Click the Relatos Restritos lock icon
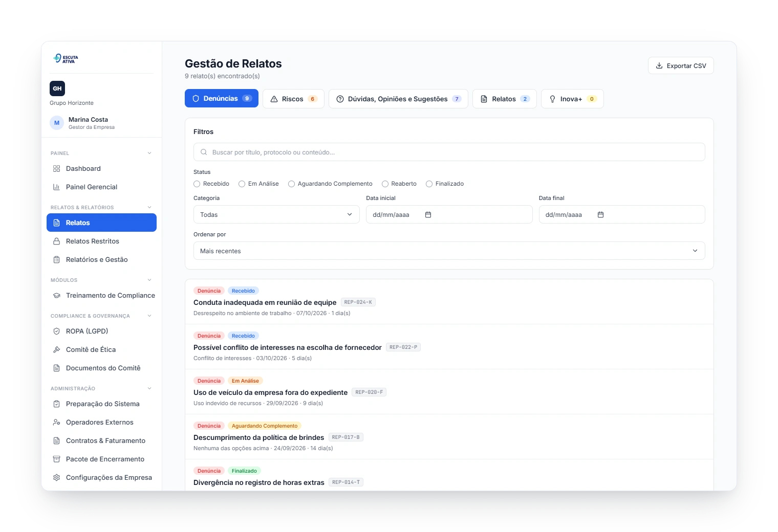The height and width of the screenshot is (532, 778). coord(57,241)
